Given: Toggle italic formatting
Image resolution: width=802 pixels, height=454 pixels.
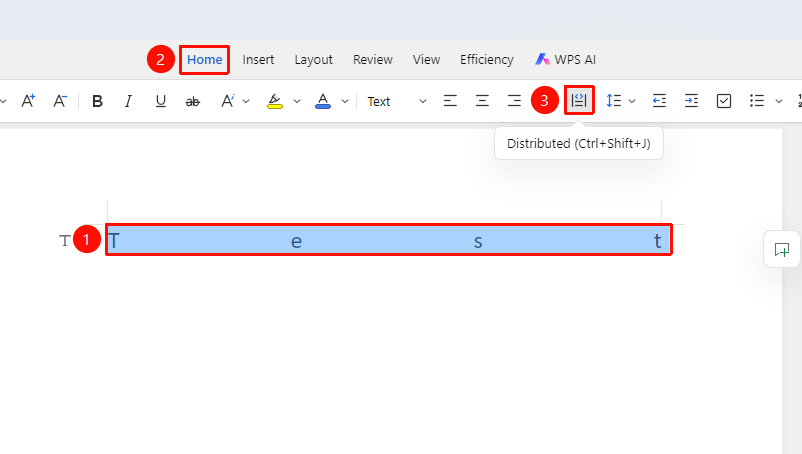Looking at the screenshot, I should point(128,101).
